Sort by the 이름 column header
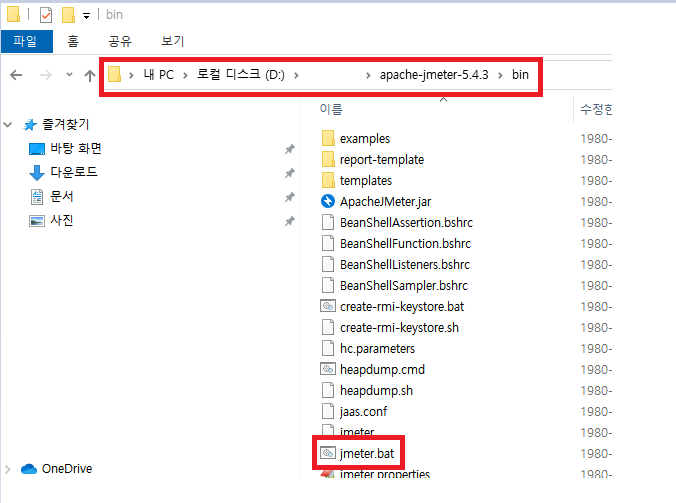Image resolution: width=676 pixels, height=503 pixels. point(331,109)
